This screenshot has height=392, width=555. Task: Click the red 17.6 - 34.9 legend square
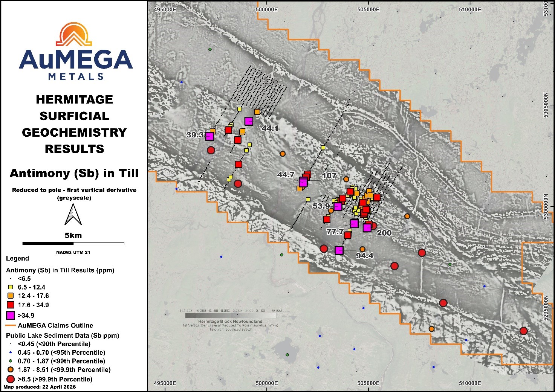click(11, 305)
